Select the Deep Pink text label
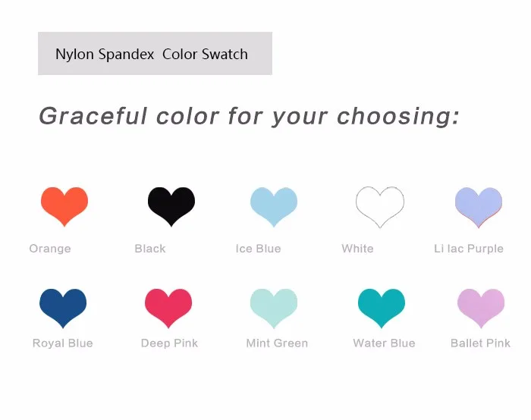 [169, 343]
